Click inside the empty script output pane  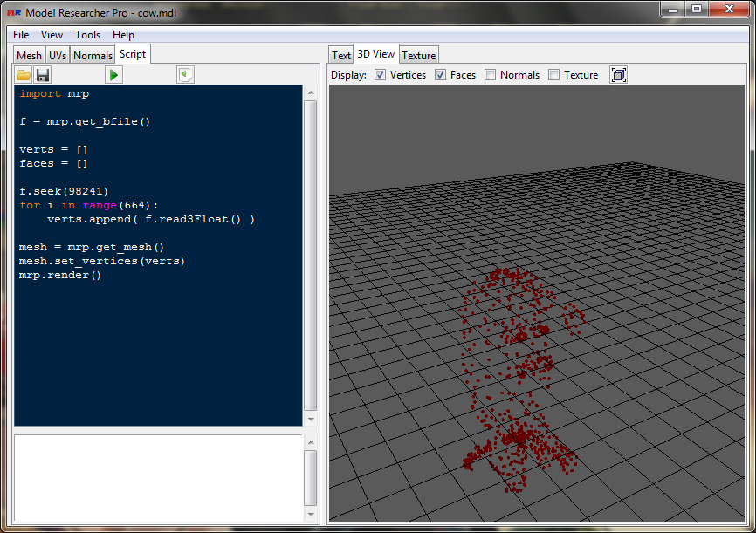(x=158, y=478)
